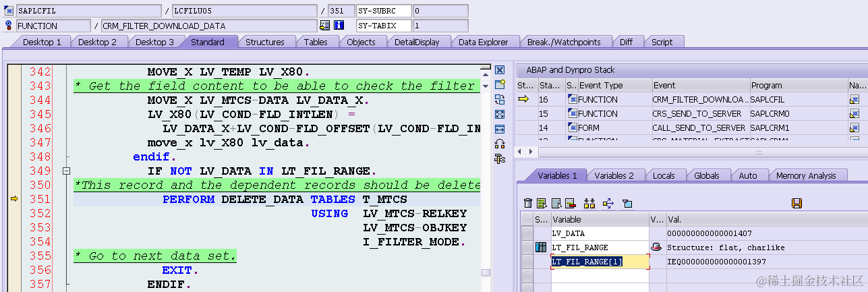
Task: Click the Program column header in stack
Action: [799, 86]
